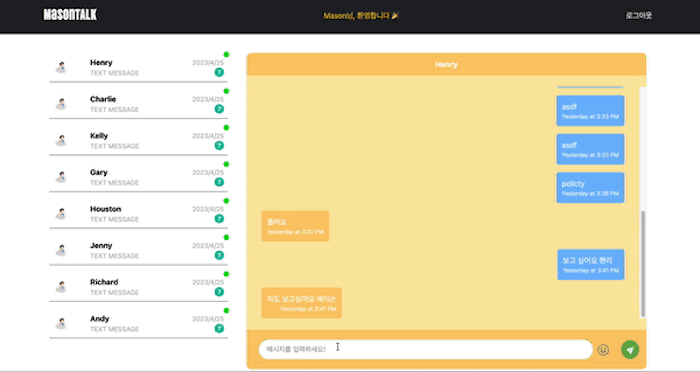Image resolution: width=700 pixels, height=372 pixels.
Task: Select Charlie name in contact list
Action: pyautogui.click(x=103, y=99)
